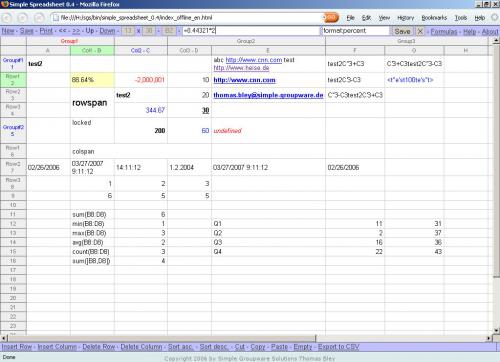
Task: Click the << previous link
Action: click(63, 31)
